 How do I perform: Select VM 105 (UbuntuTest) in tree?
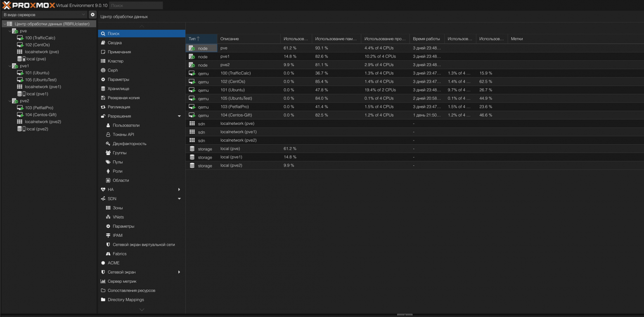(40, 80)
